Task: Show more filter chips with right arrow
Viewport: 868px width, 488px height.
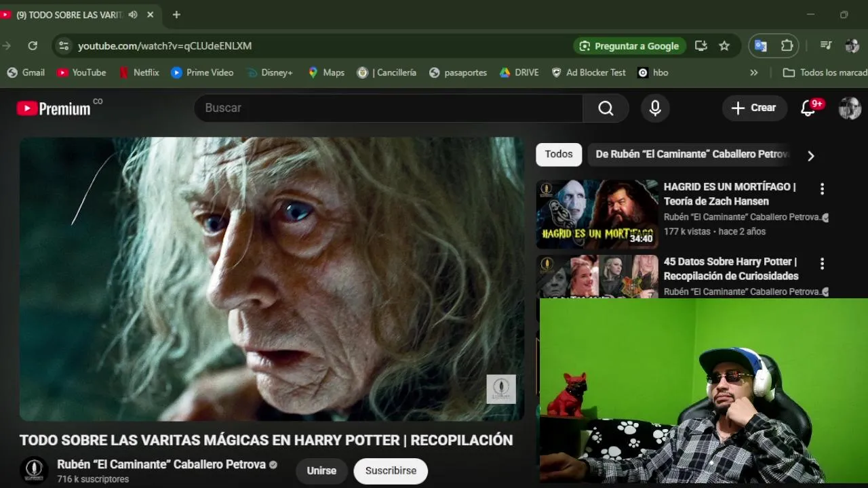Action: 810,156
